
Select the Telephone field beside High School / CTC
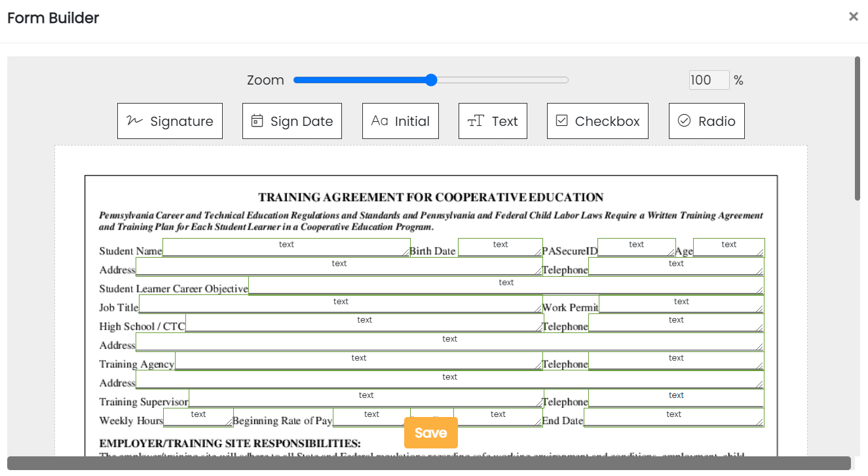click(676, 323)
